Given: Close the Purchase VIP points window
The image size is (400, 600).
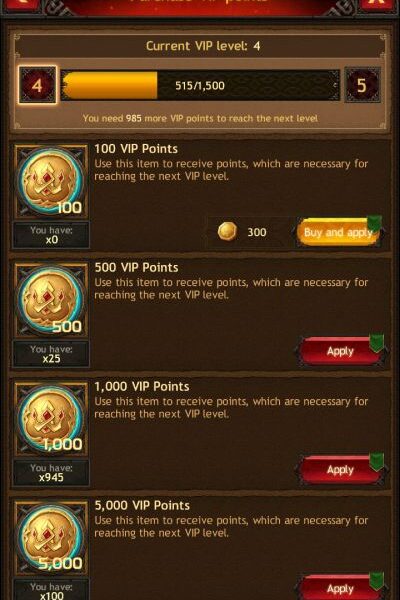Looking at the screenshot, I should click(377, 5).
